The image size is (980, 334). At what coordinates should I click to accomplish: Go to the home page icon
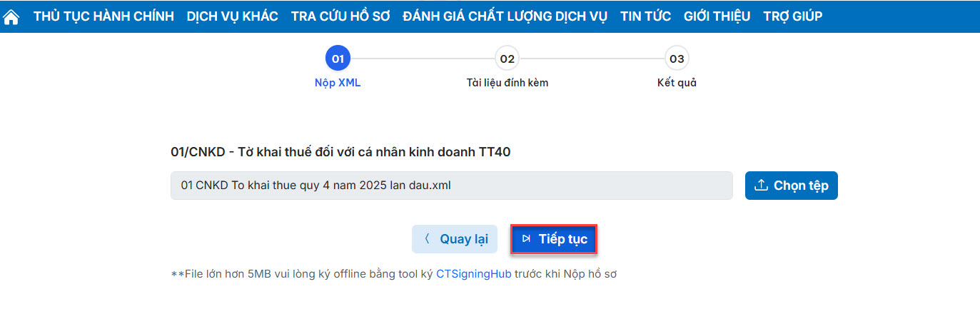click(x=11, y=16)
